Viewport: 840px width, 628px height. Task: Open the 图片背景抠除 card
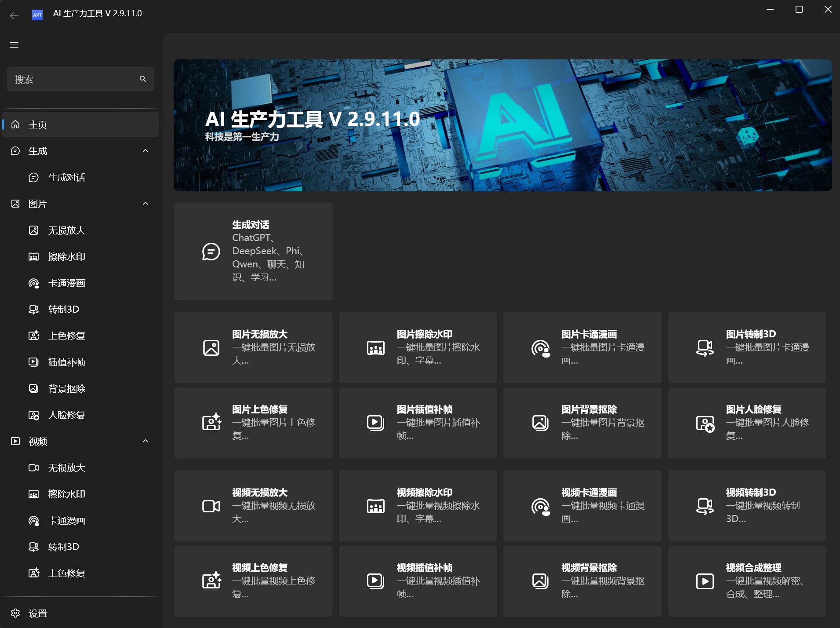[x=582, y=423]
